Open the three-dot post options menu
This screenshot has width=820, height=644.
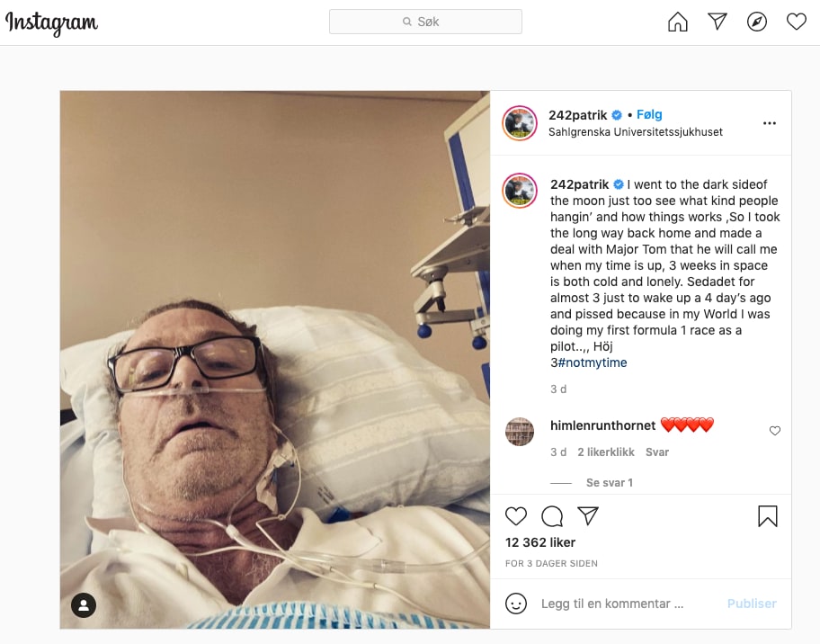click(770, 123)
